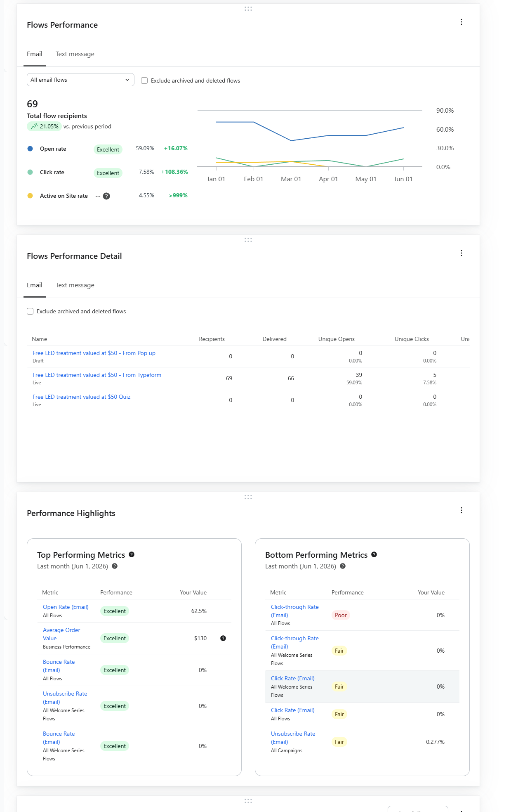Toggle Exclude archived flows checkbox in Performance Detail
The image size is (518, 812).
point(30,311)
